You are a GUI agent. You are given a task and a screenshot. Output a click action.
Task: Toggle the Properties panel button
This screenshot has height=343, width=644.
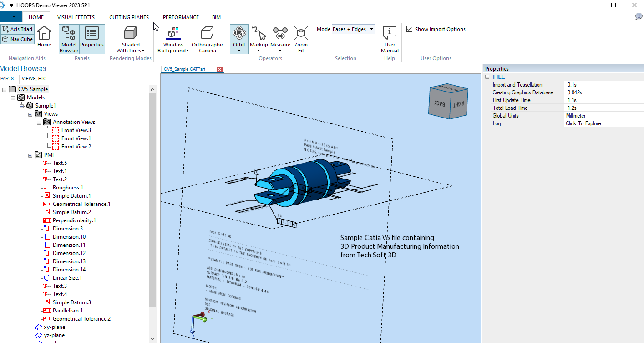coord(92,39)
